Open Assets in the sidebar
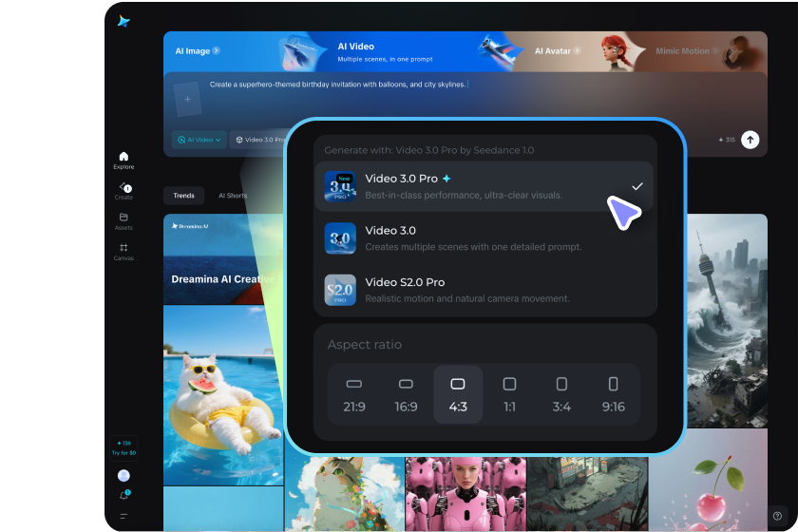The height and width of the screenshot is (532, 798). pyautogui.click(x=123, y=221)
